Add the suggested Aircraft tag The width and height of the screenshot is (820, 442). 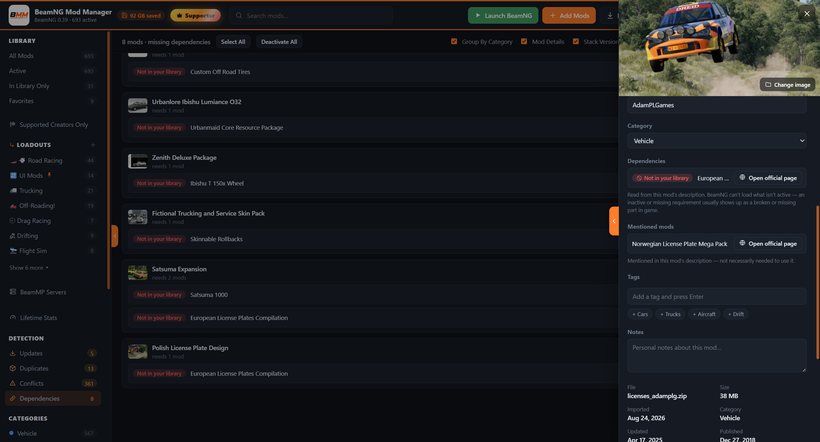[704, 314]
